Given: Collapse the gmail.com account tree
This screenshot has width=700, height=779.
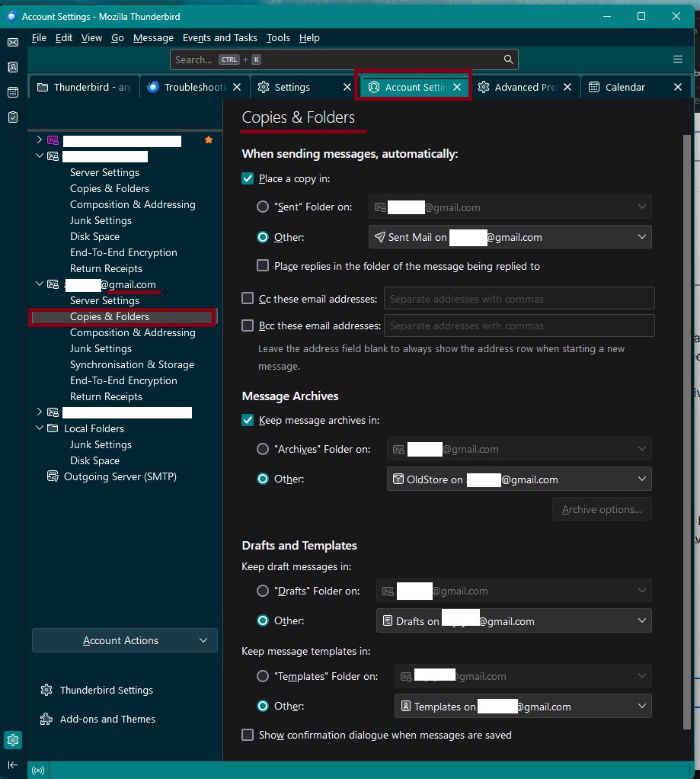Looking at the screenshot, I should (39, 284).
